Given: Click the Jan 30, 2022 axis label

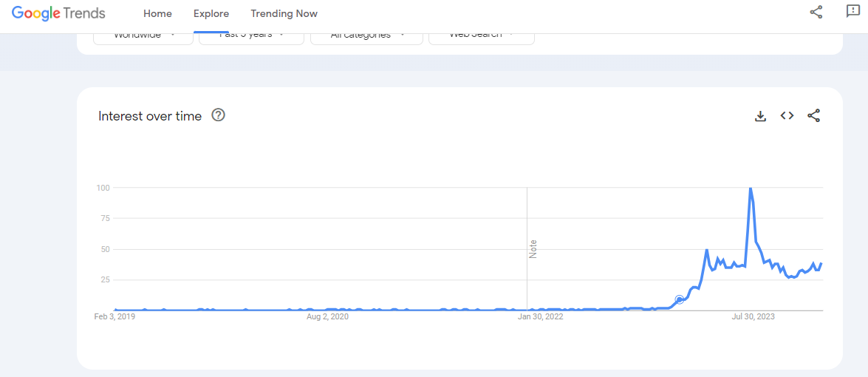Looking at the screenshot, I should tap(540, 317).
